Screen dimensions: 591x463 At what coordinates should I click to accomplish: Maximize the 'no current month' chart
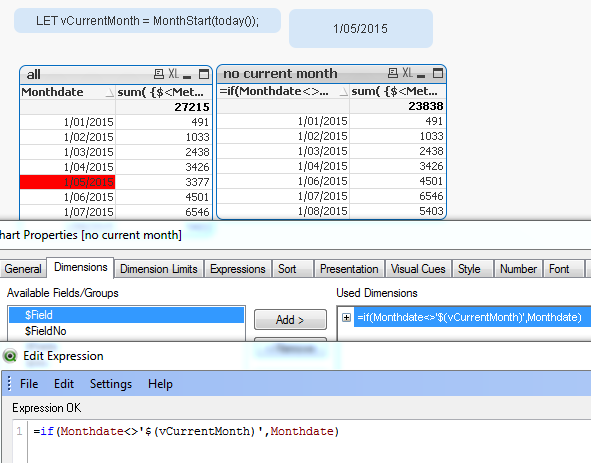438,73
